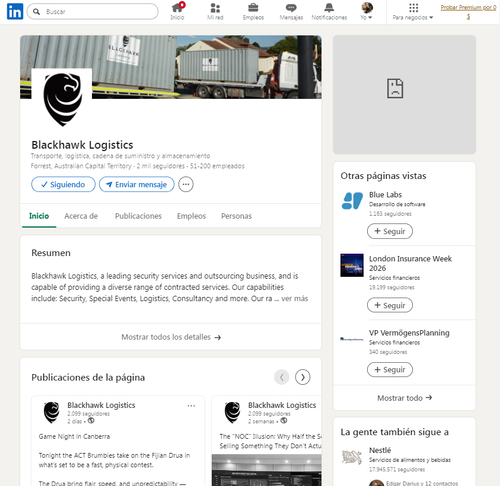500x486 pixels.
Task: Open the Blue Labs page link
Action: (385, 195)
